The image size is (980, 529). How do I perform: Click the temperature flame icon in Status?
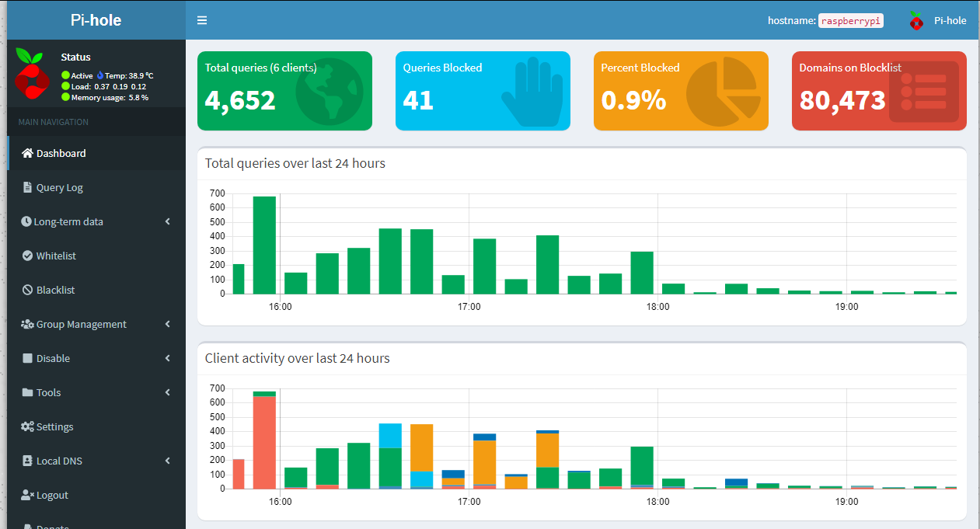click(100, 75)
